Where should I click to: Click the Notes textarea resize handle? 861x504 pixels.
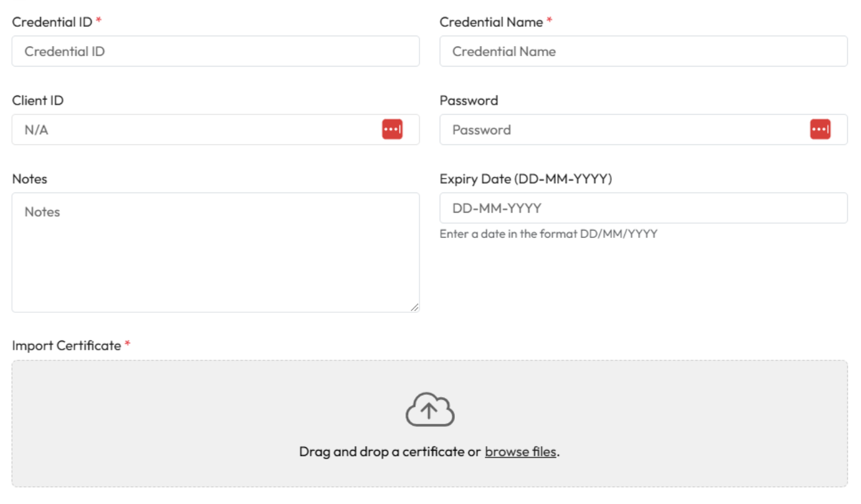click(414, 307)
